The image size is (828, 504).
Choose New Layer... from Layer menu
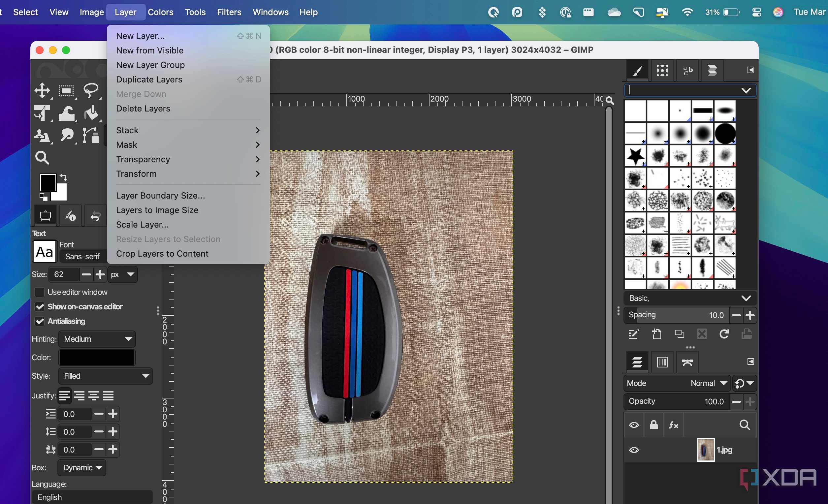tap(188, 36)
